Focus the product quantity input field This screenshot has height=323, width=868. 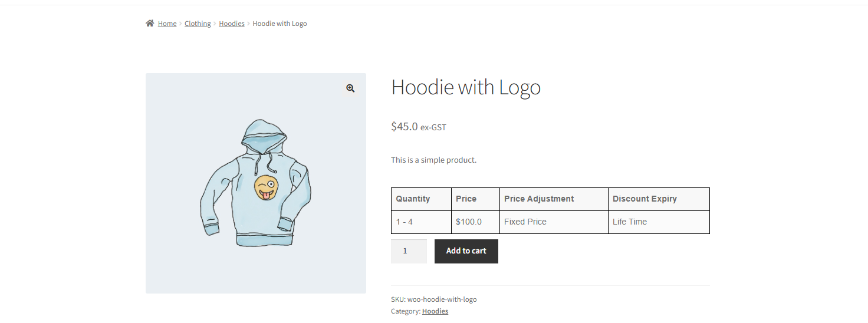click(409, 251)
